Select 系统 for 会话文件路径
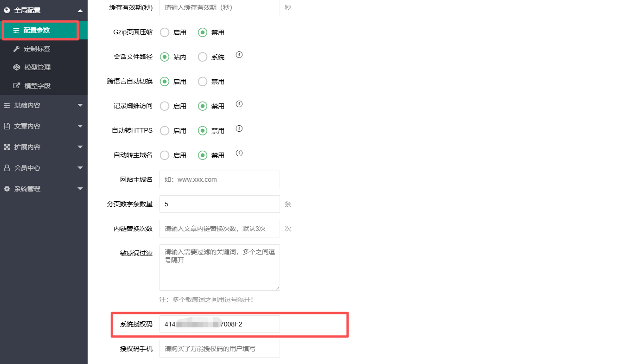This screenshot has height=364, width=625. tap(203, 57)
